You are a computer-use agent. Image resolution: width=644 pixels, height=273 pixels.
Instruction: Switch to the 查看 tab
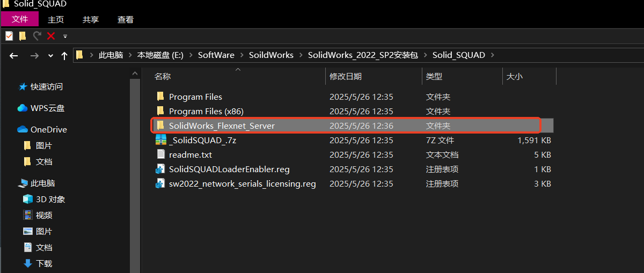pyautogui.click(x=126, y=19)
